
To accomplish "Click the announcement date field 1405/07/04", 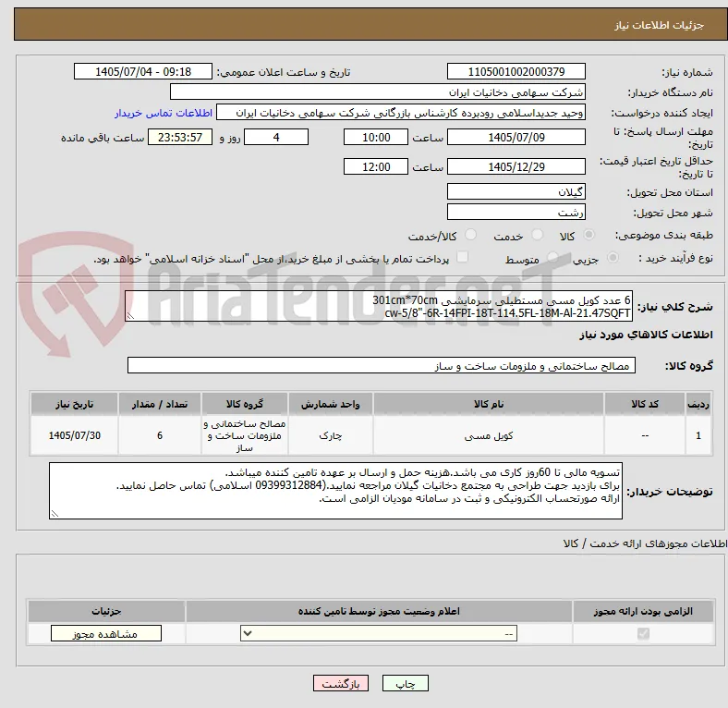I will click(x=143, y=71).
